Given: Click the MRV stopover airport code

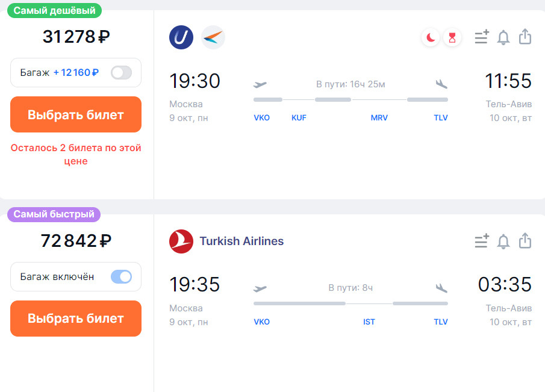Looking at the screenshot, I should 379,118.
